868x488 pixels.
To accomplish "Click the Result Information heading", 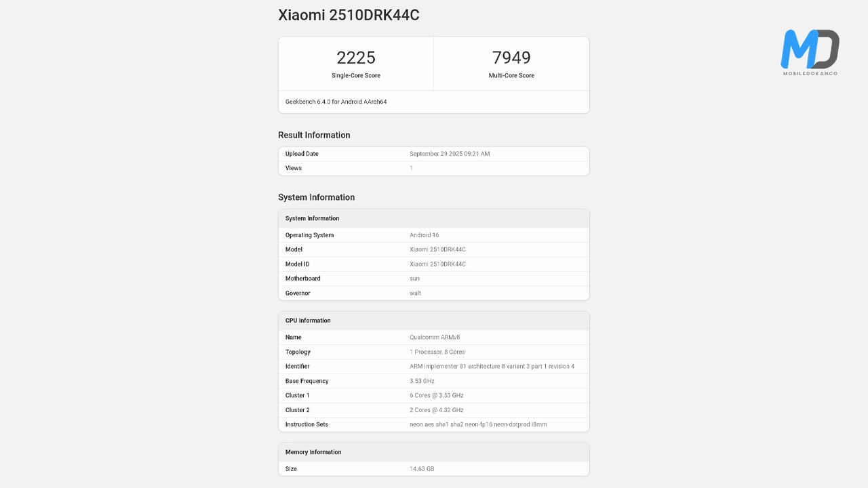I will click(x=314, y=135).
